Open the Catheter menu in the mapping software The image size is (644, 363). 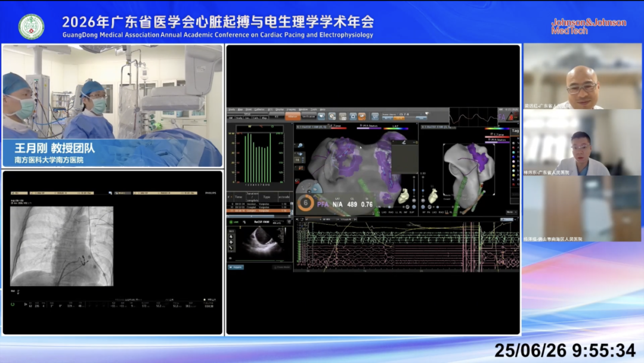pyautogui.click(x=259, y=110)
